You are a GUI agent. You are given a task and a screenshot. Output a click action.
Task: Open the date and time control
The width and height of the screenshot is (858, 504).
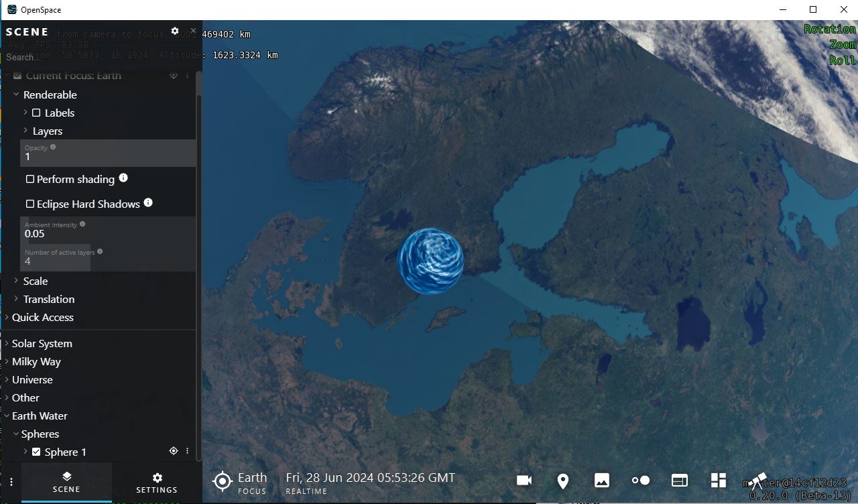click(x=370, y=483)
